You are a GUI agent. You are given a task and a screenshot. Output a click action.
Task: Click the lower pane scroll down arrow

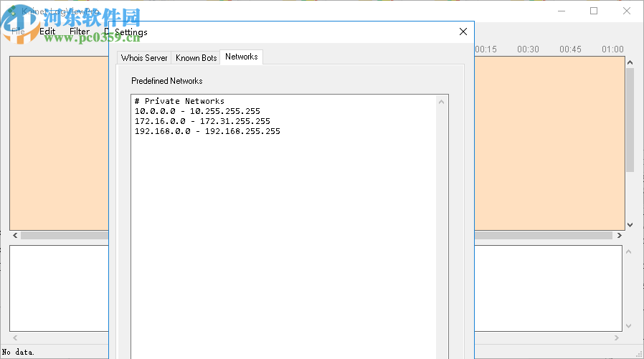tap(628, 326)
